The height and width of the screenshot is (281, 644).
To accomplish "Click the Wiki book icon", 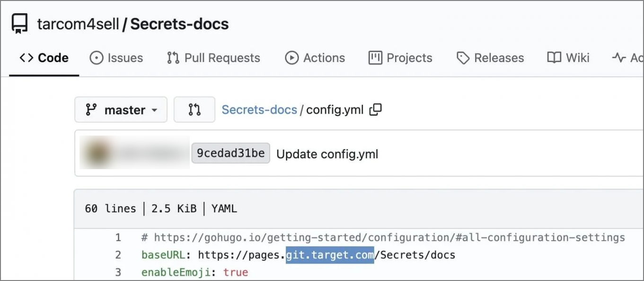I will click(554, 57).
